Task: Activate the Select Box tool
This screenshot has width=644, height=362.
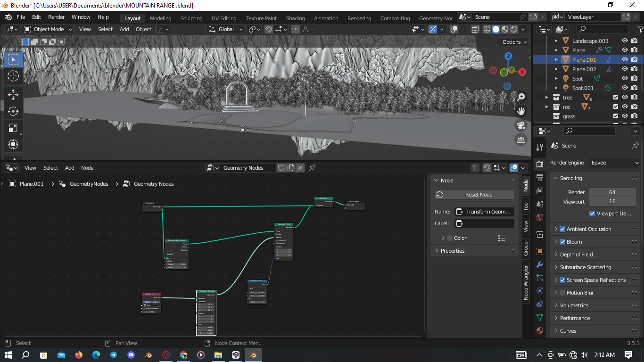Action: pos(13,59)
